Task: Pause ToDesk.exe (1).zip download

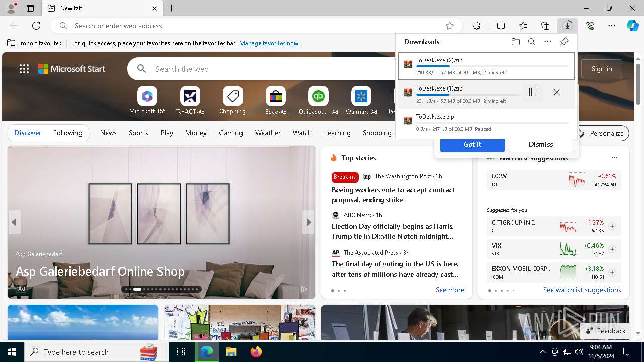Action: tap(533, 92)
